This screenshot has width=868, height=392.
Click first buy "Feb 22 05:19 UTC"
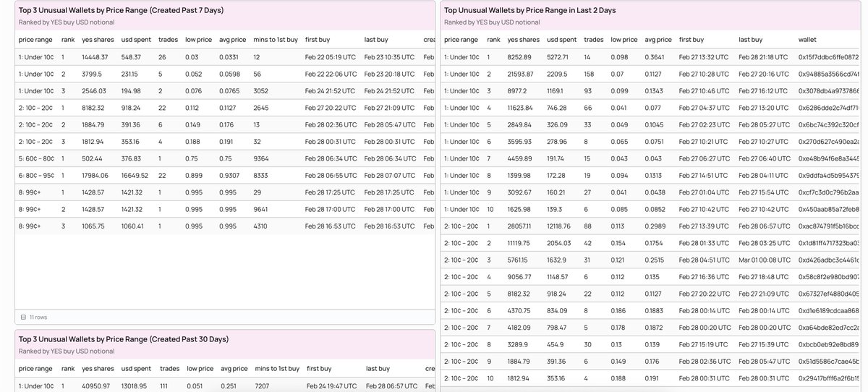(331, 57)
